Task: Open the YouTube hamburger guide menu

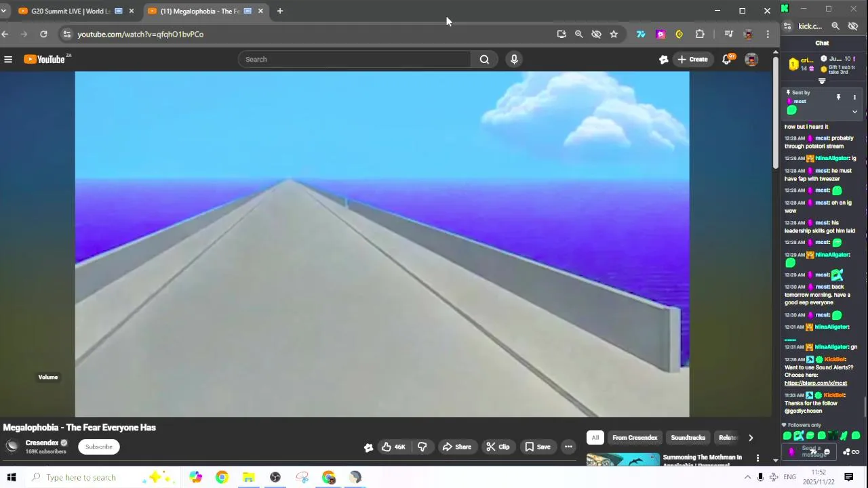Action: [x=8, y=60]
